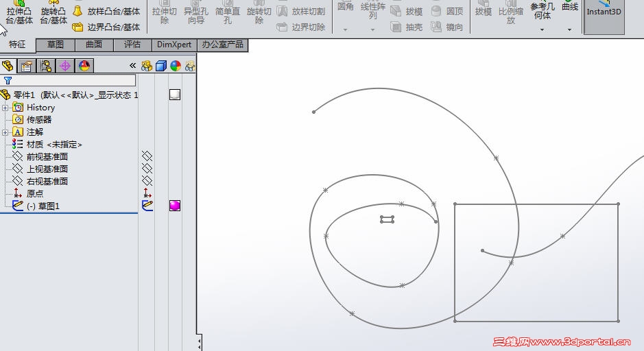Collapse the display pane with double chevron
The width and height of the screenshot is (644, 351).
(x=132, y=66)
